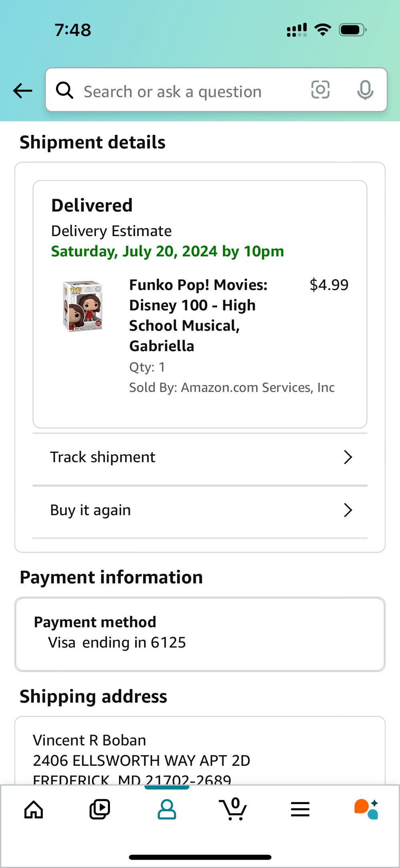
Task: Open camera lens visual search
Action: coord(320,90)
